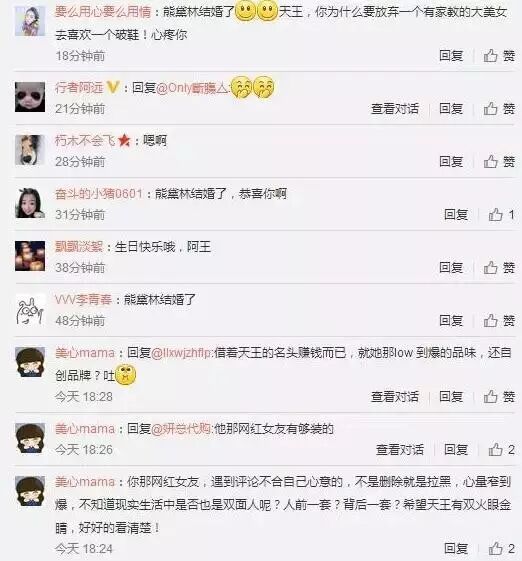Open 查看对话 for the 18:26 comment
Image resolution: width=522 pixels, height=561 pixels.
pos(400,449)
